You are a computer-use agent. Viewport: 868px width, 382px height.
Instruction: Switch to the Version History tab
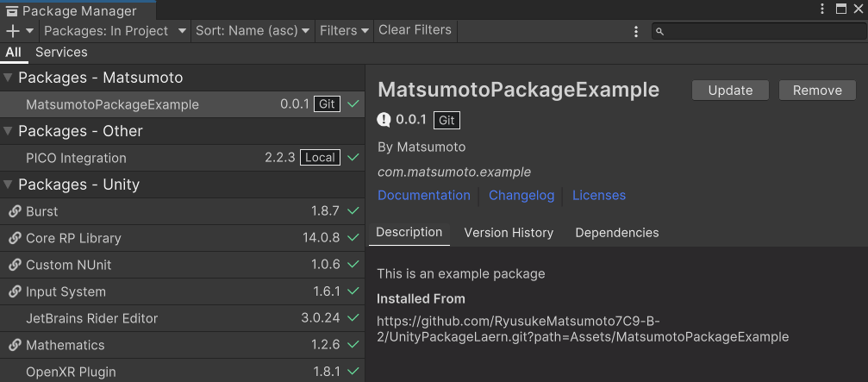[509, 233]
